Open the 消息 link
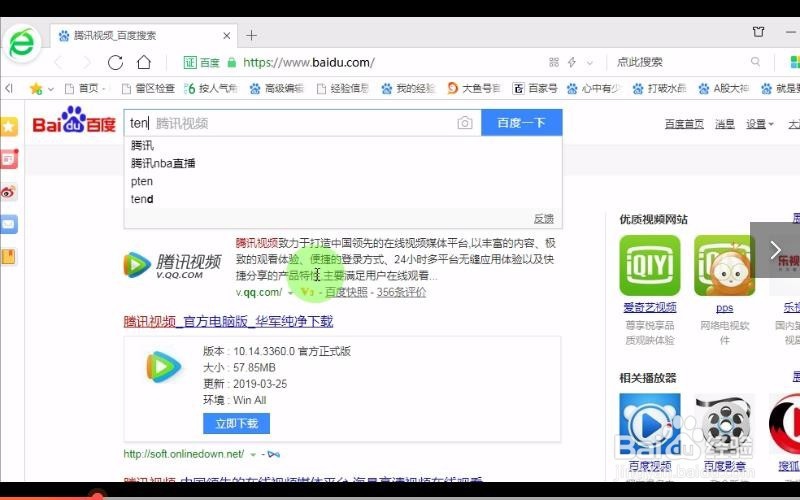Image resolution: width=800 pixels, height=500 pixels. [724, 124]
